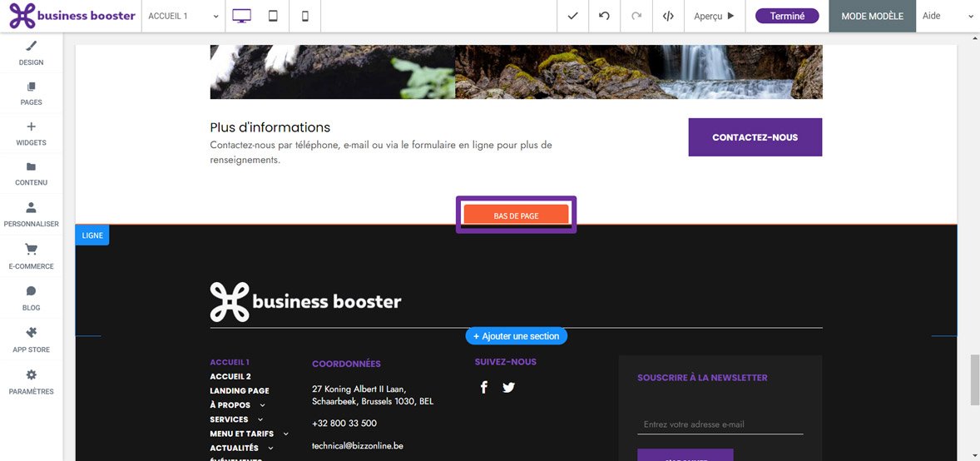Click Ajouter une section button
Viewport: 980px width, 461px height.
point(516,336)
